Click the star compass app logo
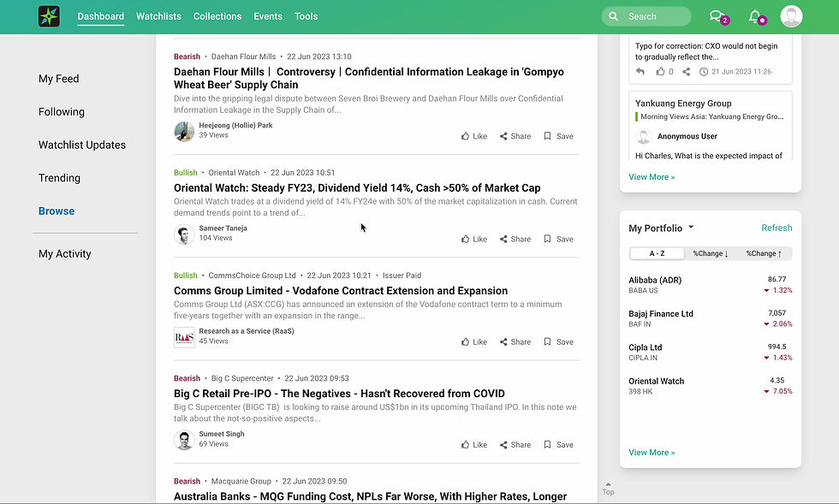The height and width of the screenshot is (504, 839). pyautogui.click(x=49, y=16)
